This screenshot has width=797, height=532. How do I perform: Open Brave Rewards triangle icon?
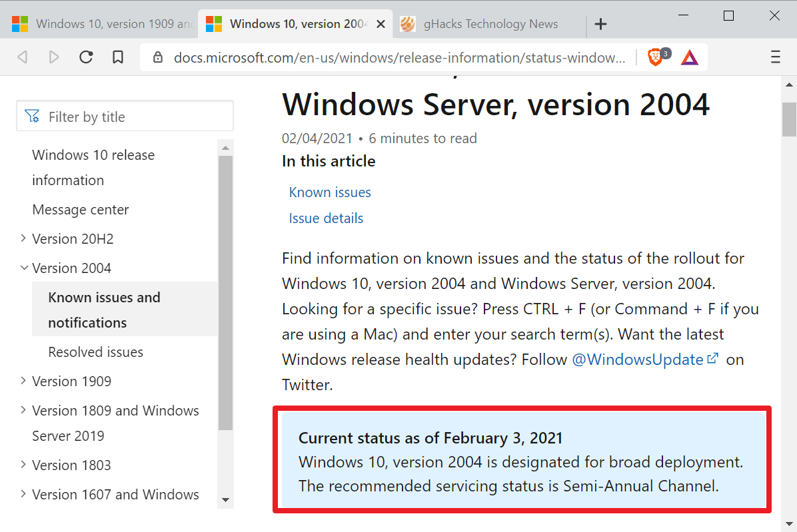pos(690,57)
